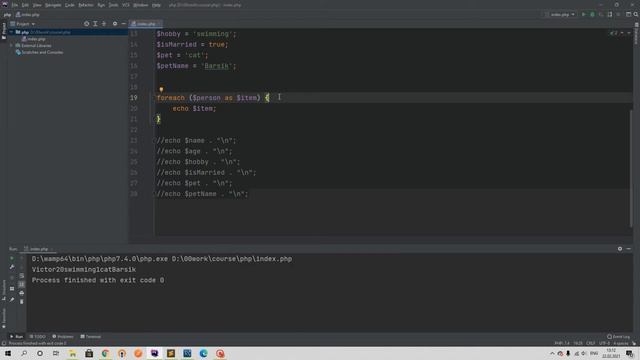Open Search Everywhere magnifier icon
This screenshot has width=640, height=360.
[636, 14]
